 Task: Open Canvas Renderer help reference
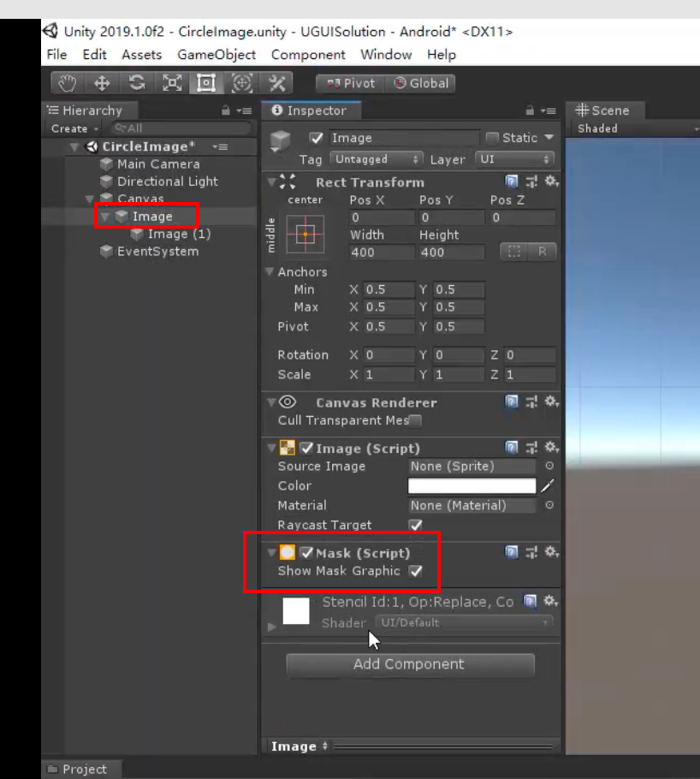[x=511, y=401]
